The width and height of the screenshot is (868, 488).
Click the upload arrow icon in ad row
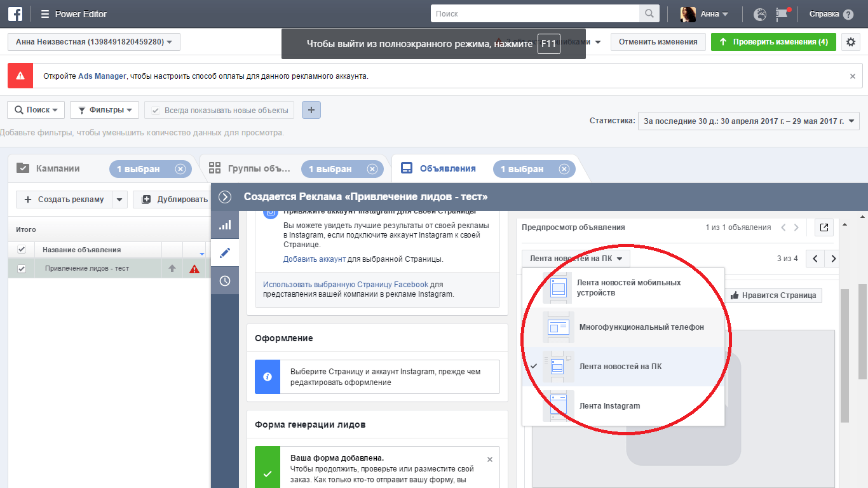pyautogui.click(x=172, y=269)
